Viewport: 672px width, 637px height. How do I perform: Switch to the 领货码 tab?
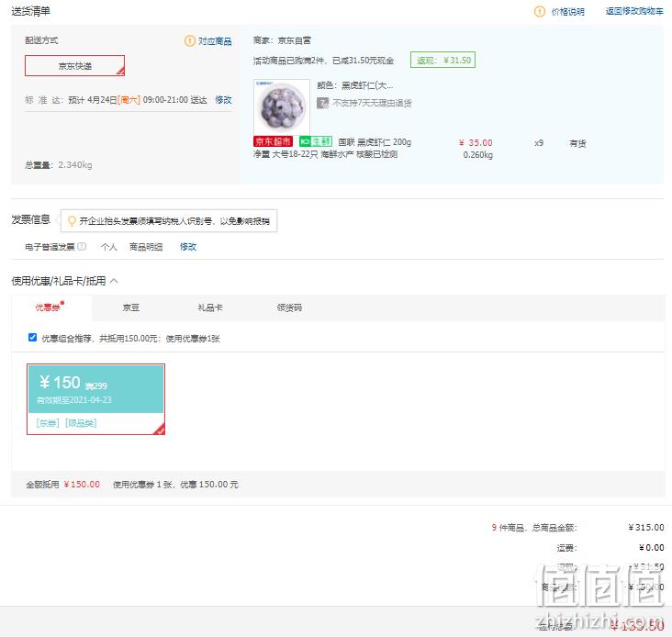coord(289,307)
